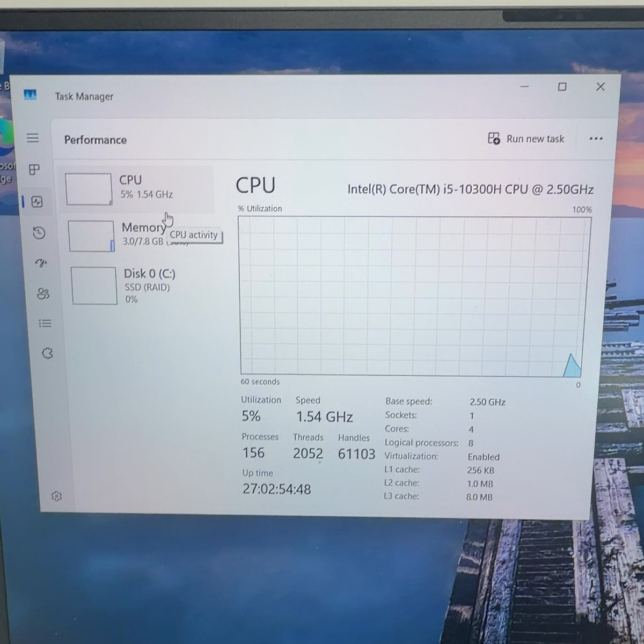The height and width of the screenshot is (644, 644).
Task: Open the Services page icon
Action: tap(47, 353)
